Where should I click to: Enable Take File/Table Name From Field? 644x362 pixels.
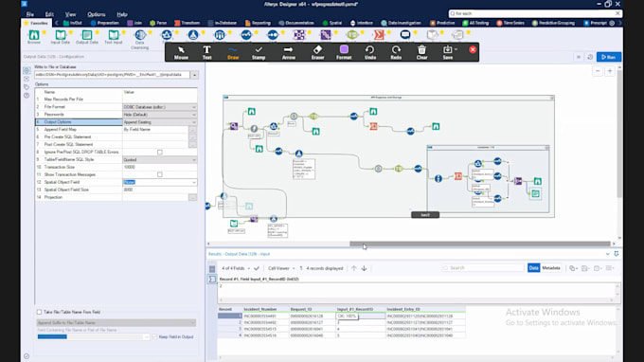(39, 312)
